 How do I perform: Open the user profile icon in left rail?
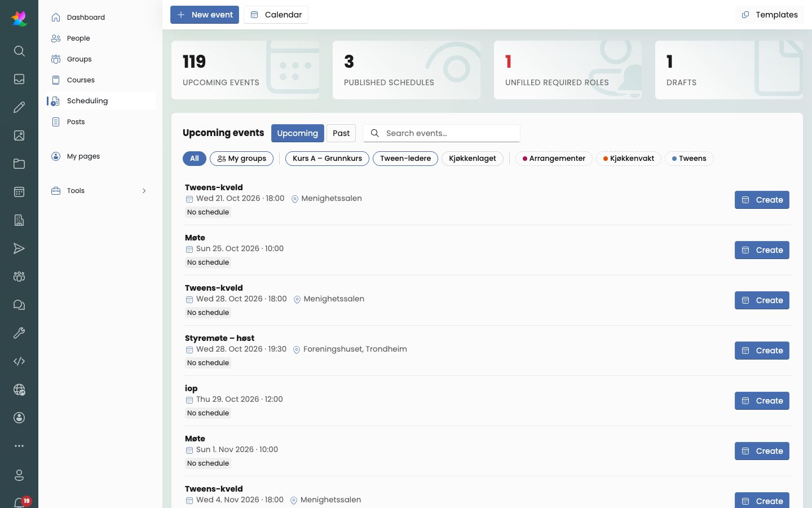[x=19, y=475]
